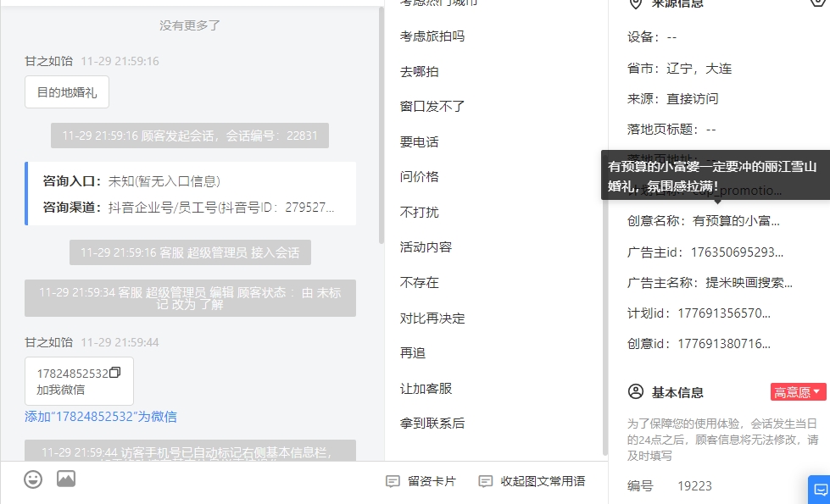Image resolution: width=830 pixels, height=504 pixels.
Task: Click the 基本信息 section heading
Action: [x=677, y=392]
